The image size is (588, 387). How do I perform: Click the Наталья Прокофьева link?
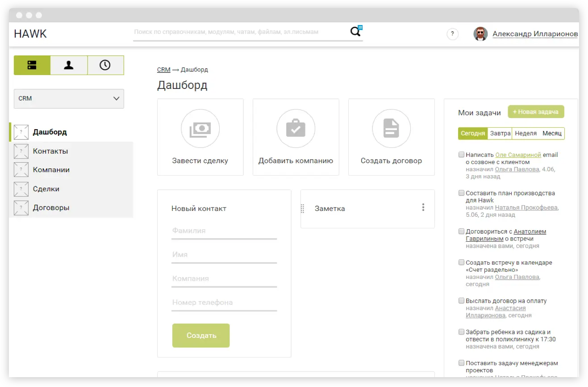click(x=526, y=208)
